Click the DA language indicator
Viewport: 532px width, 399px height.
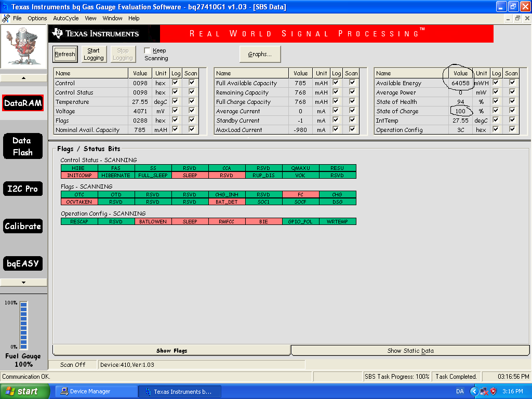[460, 391]
